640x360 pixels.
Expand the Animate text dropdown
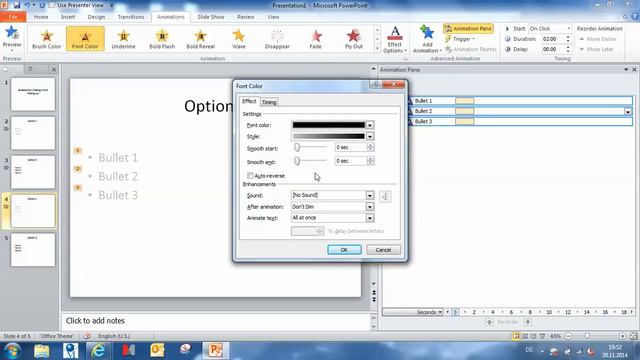tap(370, 218)
